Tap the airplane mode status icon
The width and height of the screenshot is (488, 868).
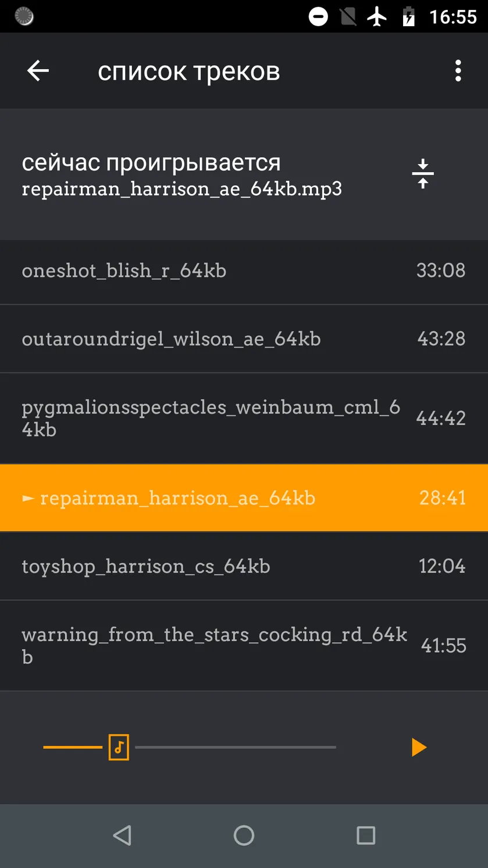tap(377, 17)
